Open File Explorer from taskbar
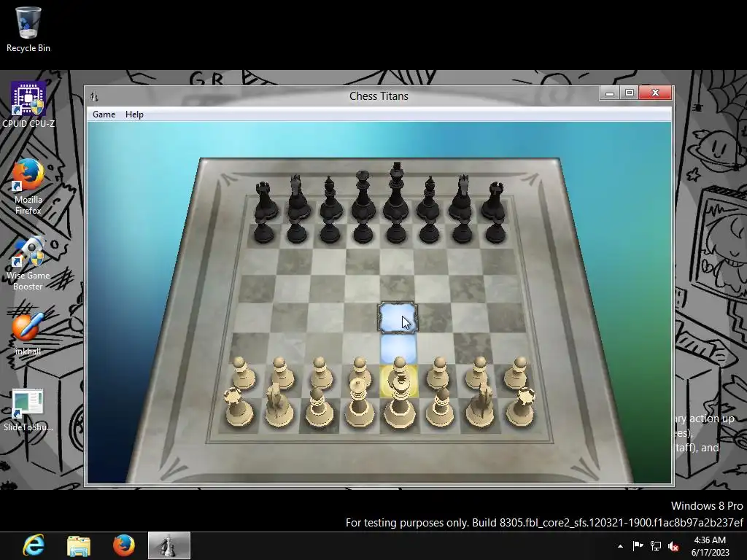Viewport: 747px width, 560px height. point(79,545)
